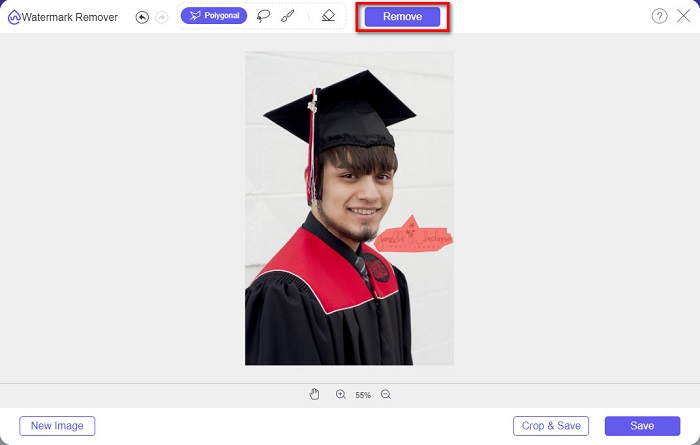This screenshot has width=700, height=445.
Task: Click the zoom in magnifier icon
Action: click(x=341, y=394)
